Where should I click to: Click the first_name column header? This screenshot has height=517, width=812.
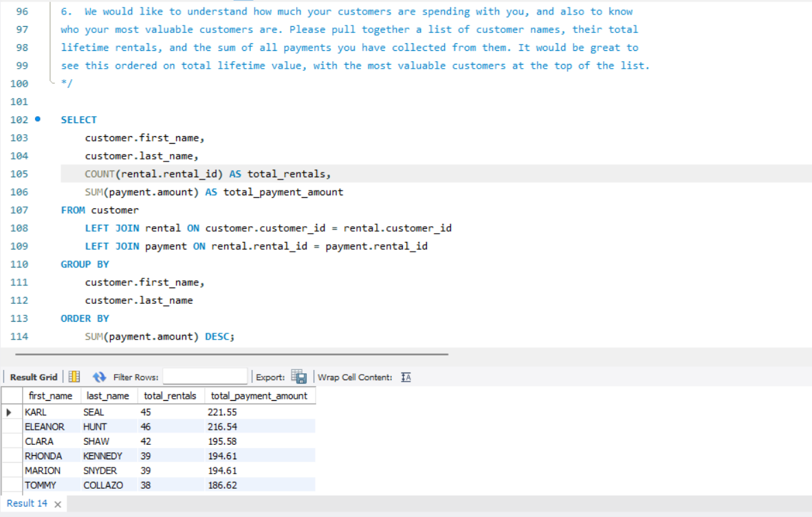click(x=51, y=395)
